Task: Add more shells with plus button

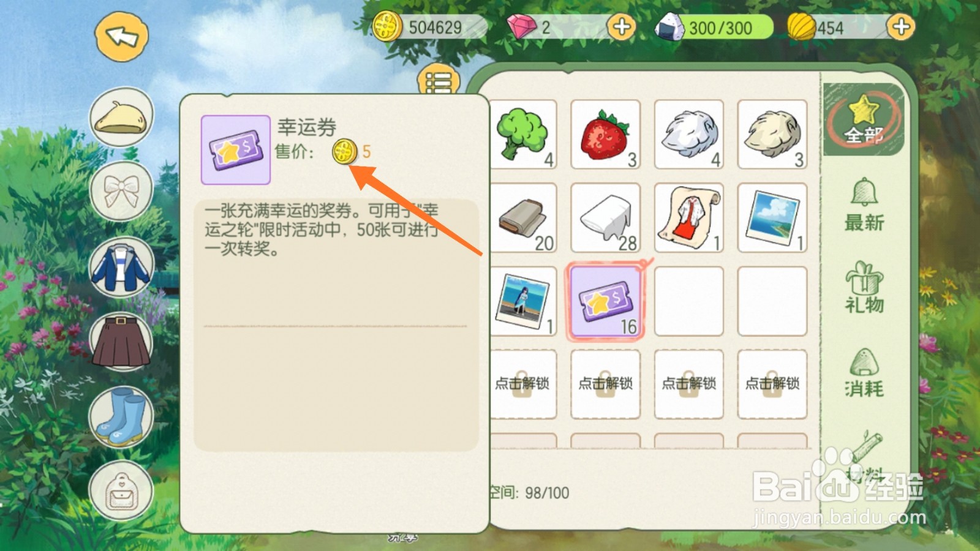Action: pyautogui.click(x=901, y=27)
